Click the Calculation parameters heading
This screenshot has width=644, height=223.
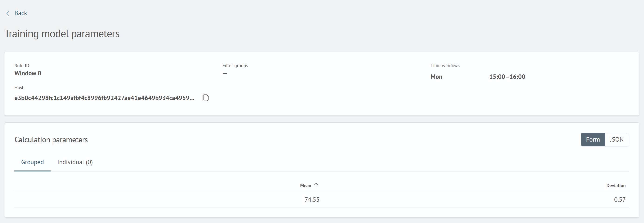[x=51, y=140]
